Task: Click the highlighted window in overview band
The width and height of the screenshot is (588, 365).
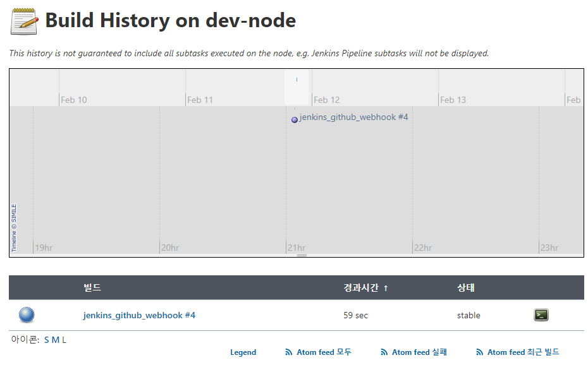Action: click(297, 88)
